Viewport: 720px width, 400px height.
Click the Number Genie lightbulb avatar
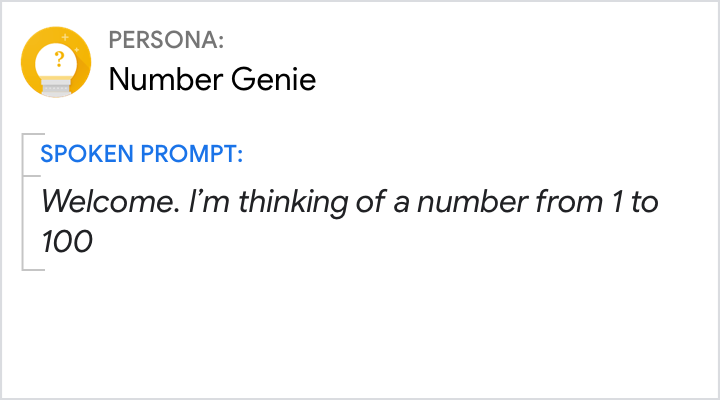pyautogui.click(x=58, y=64)
